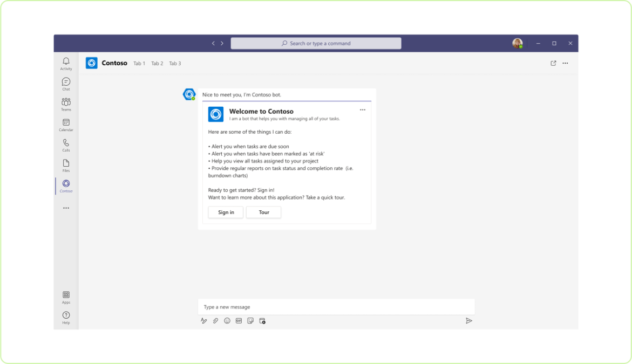Click the Welcome to Contoso heading

pos(261,112)
